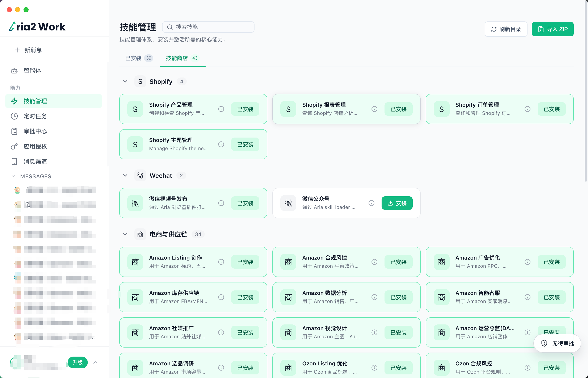The width and height of the screenshot is (588, 378).
Task: Click 已安装 on Shopify 产品管理 card
Action: click(x=245, y=109)
